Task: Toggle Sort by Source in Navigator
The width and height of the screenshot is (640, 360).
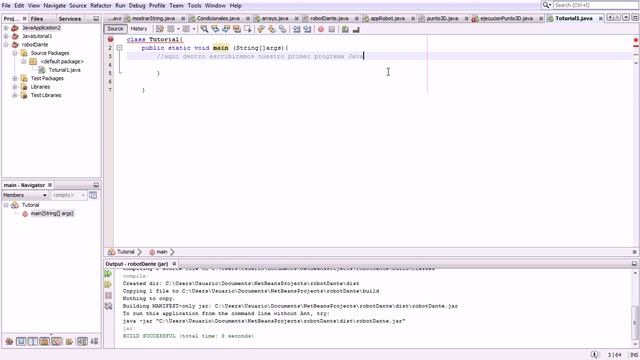Action: (94, 341)
